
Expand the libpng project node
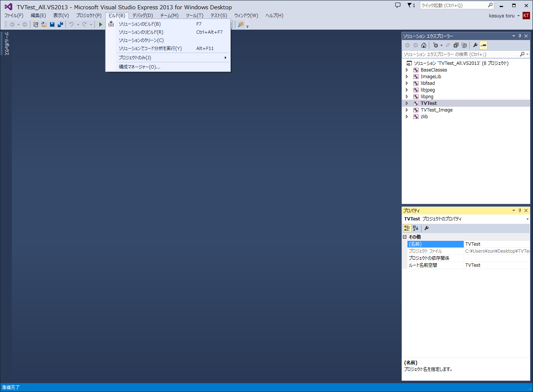point(407,97)
